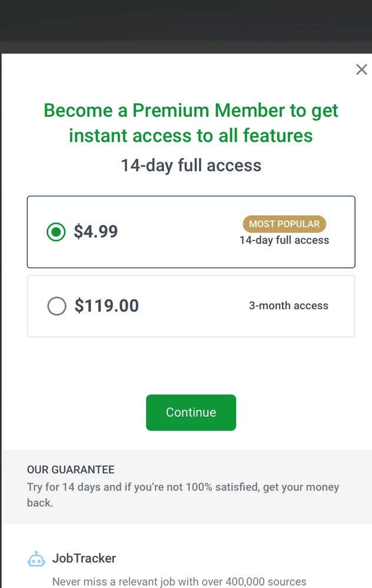372x588 pixels.
Task: Click the OUR GUARANTEE heading
Action: [x=71, y=470]
